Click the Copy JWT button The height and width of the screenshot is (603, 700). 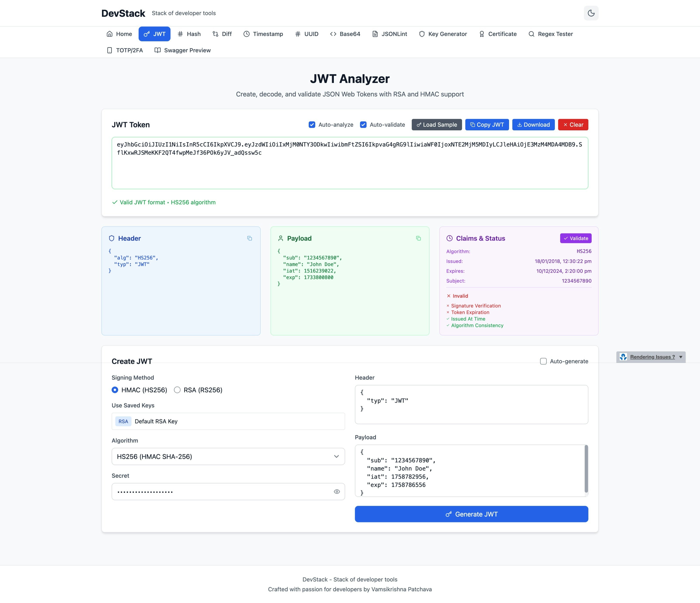pyautogui.click(x=487, y=125)
